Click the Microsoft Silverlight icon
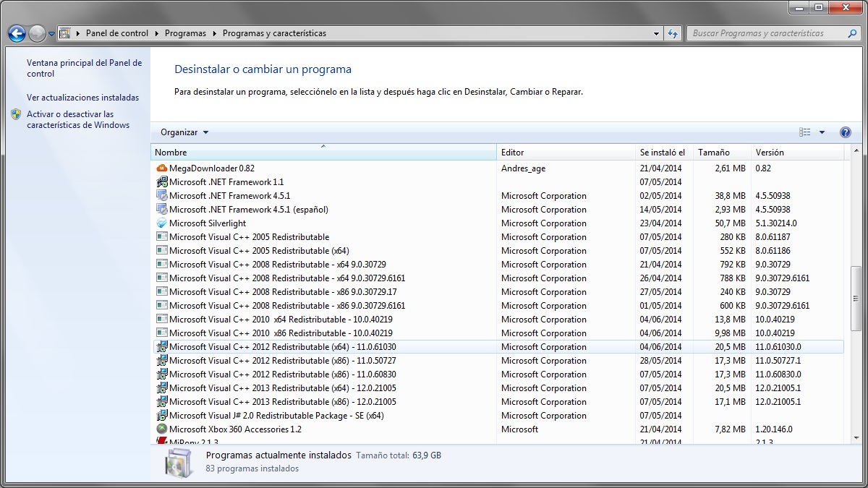The image size is (868, 488). click(162, 223)
